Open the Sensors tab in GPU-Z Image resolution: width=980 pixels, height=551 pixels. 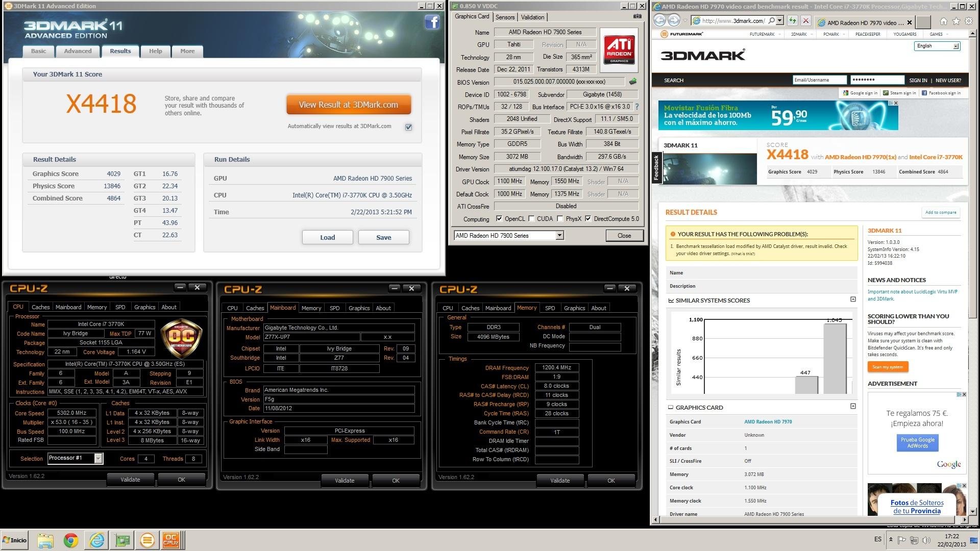[505, 17]
